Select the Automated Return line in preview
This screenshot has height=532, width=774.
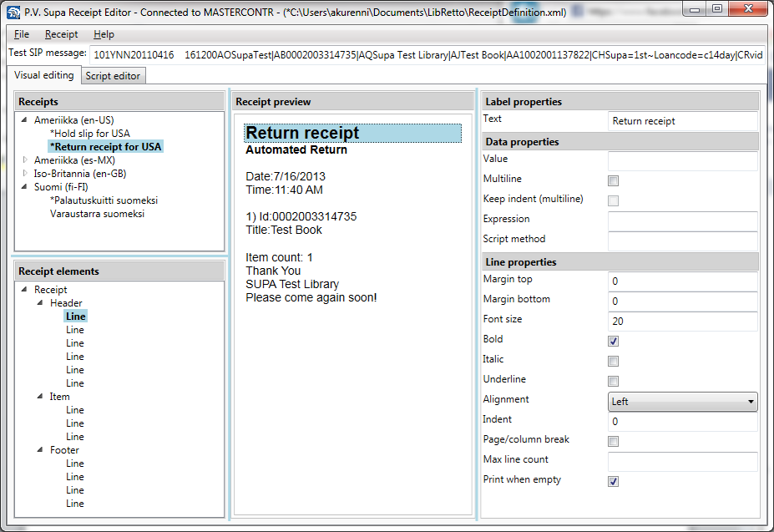tap(296, 150)
